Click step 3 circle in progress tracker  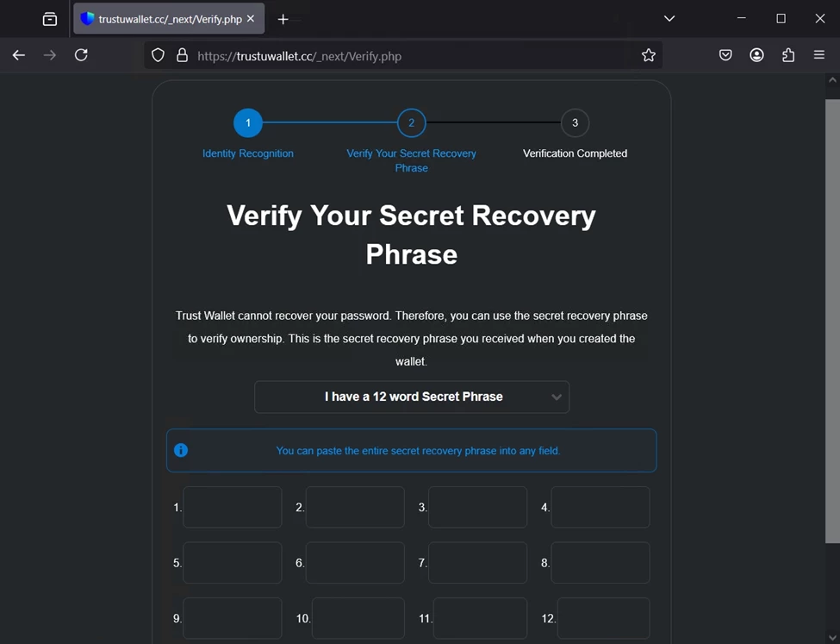pyautogui.click(x=575, y=122)
